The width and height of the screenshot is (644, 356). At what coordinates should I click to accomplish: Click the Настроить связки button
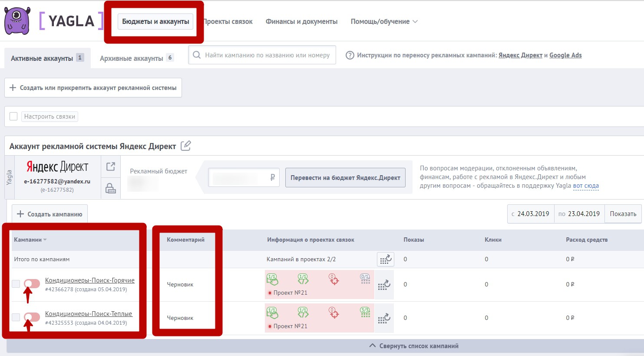tap(50, 116)
